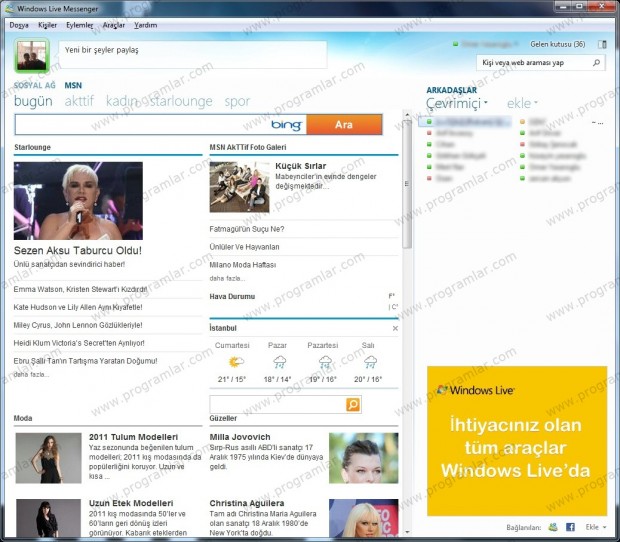Open Milla Jovovich article title
Screen dimensions: 620x542
(x=240, y=437)
